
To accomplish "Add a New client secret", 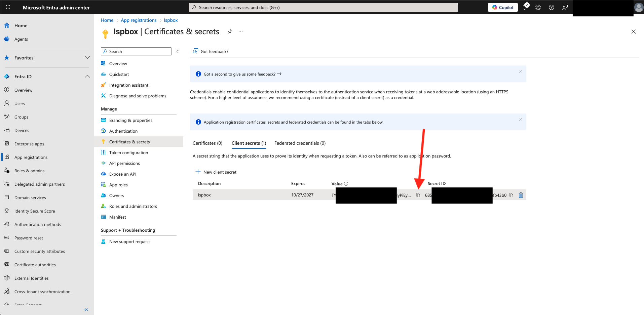I will (x=216, y=172).
